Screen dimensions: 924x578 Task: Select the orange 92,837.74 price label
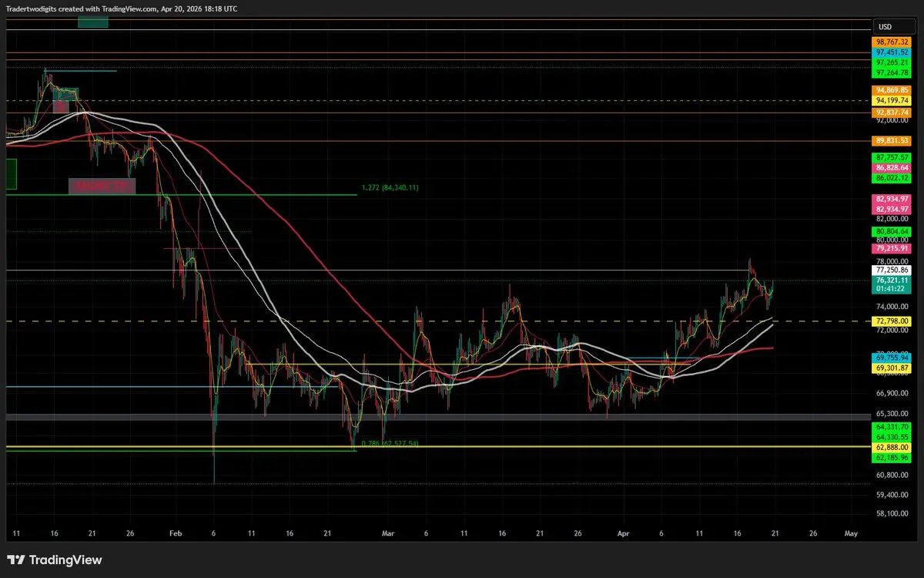click(x=892, y=112)
